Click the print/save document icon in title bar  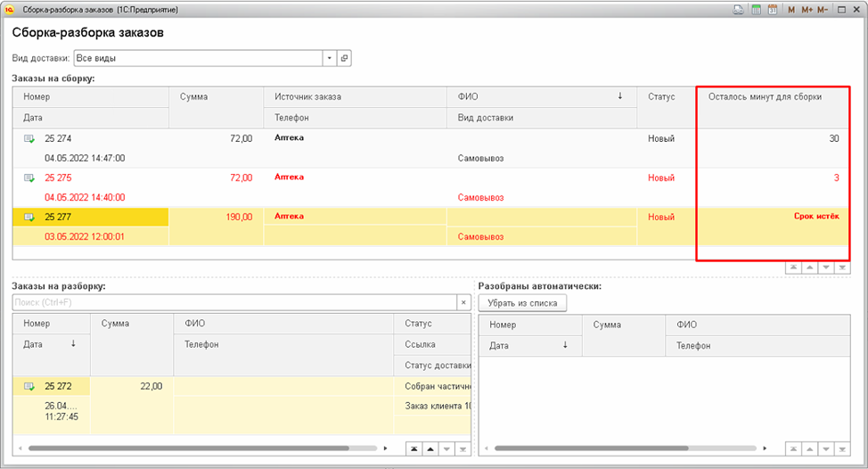[739, 9]
